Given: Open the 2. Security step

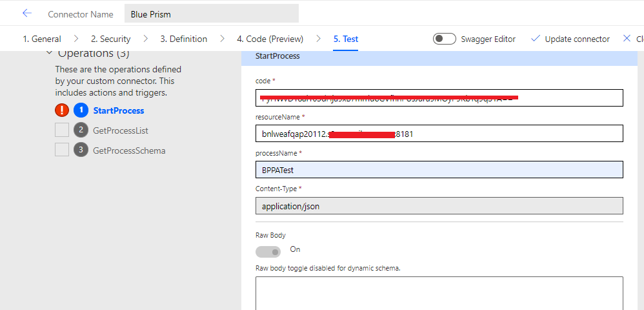Looking at the screenshot, I should tap(111, 39).
